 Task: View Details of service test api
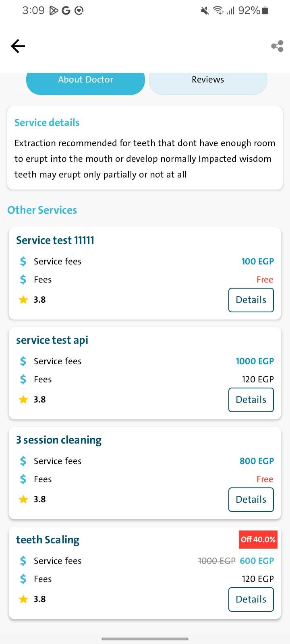pos(251,400)
